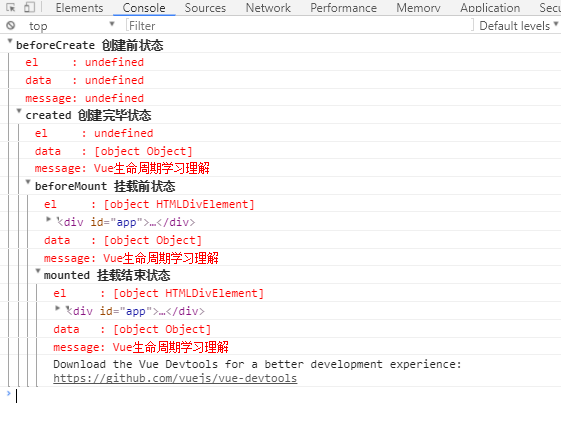Click the console prompt input line
This screenshot has width=561, height=424.
(x=286, y=396)
